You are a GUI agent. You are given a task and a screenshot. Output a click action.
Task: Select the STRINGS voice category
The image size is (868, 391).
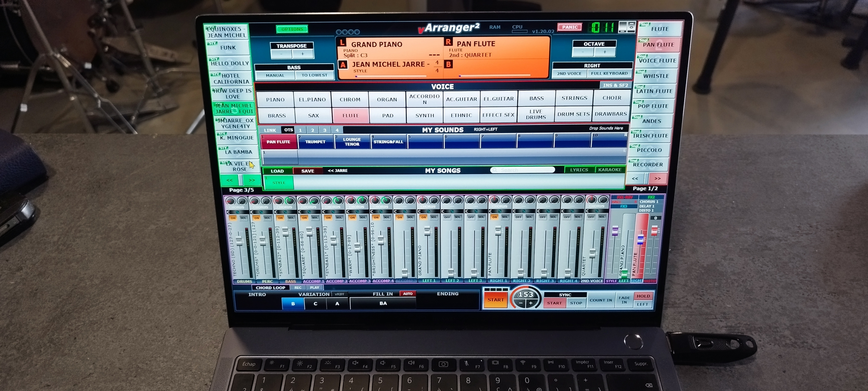574,98
